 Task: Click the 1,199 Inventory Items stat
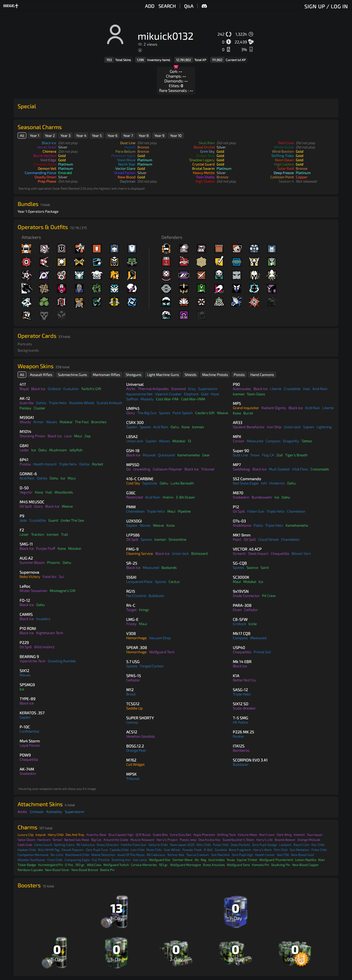point(154,60)
